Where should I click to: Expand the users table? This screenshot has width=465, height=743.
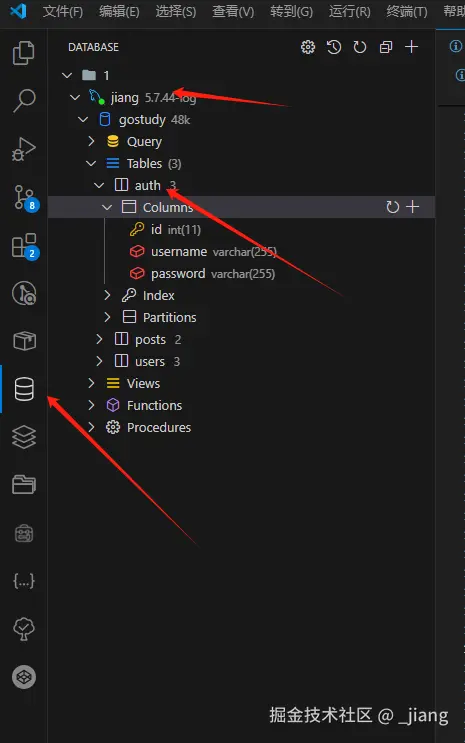pos(99,361)
